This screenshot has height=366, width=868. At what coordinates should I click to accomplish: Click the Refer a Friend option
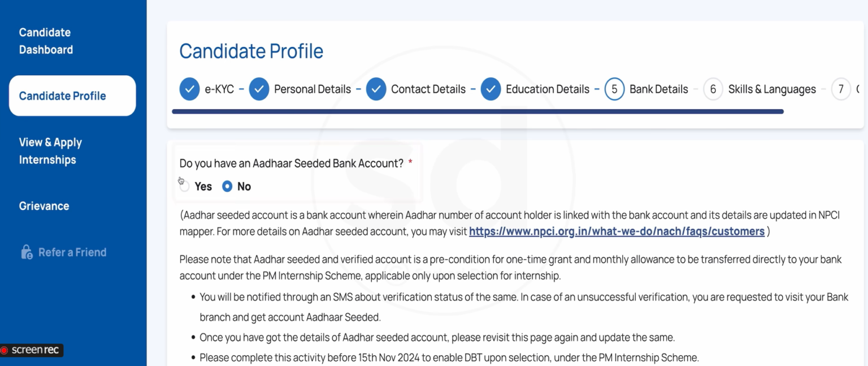point(71,252)
